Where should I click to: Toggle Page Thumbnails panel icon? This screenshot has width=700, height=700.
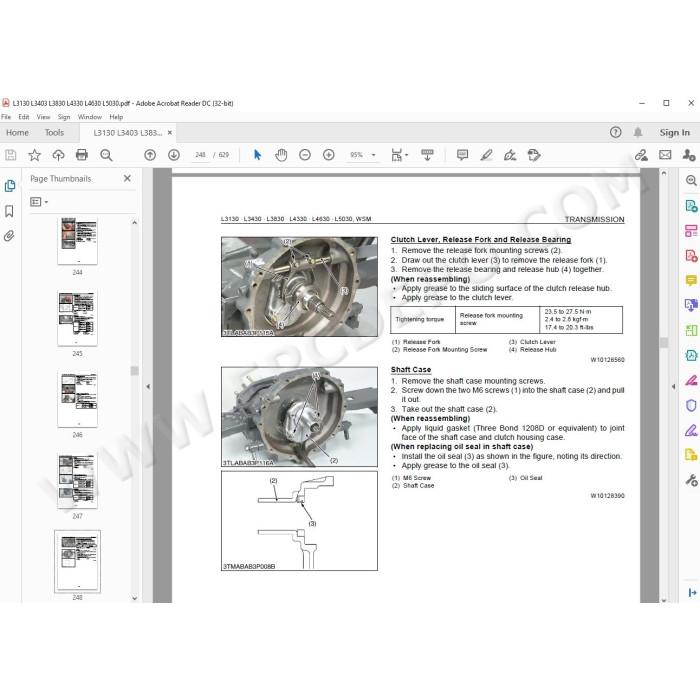point(9,186)
